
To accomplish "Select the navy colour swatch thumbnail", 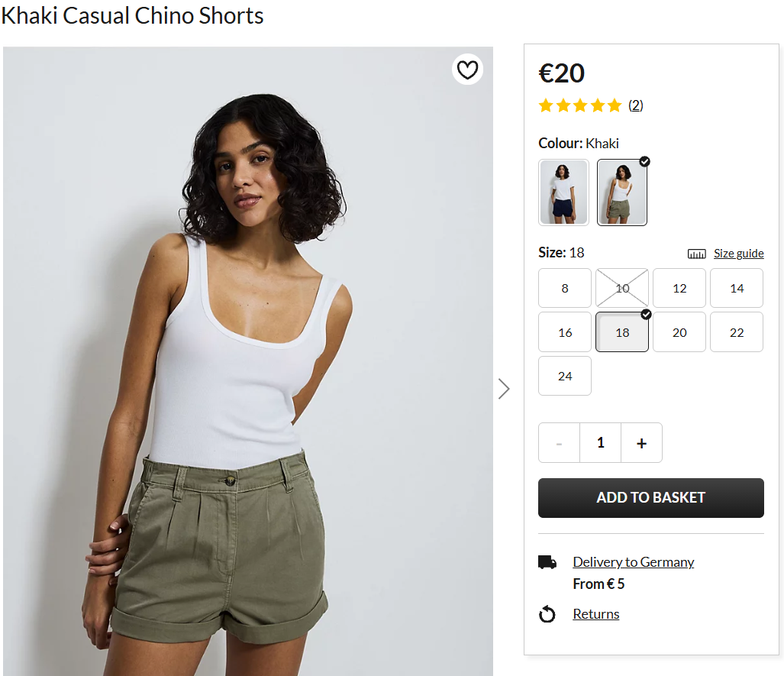I will [x=563, y=192].
